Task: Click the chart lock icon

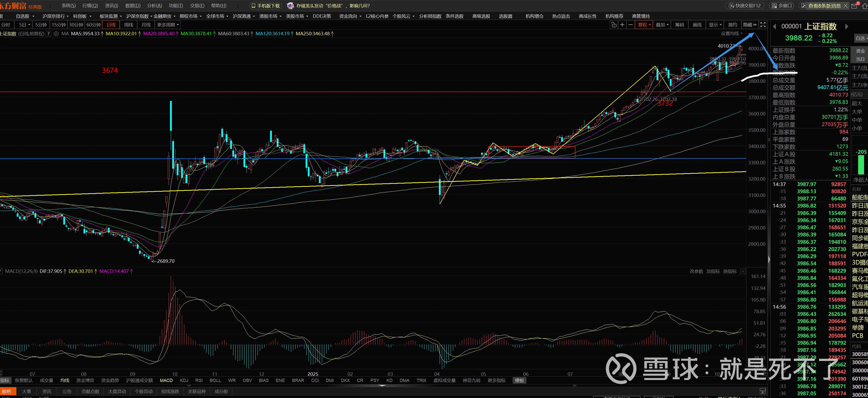Action: 614,25
